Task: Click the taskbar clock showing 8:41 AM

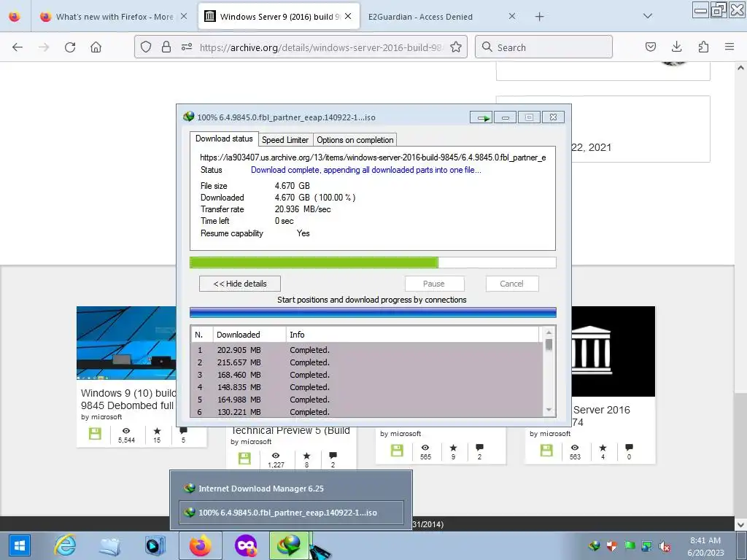Action: pos(705,546)
